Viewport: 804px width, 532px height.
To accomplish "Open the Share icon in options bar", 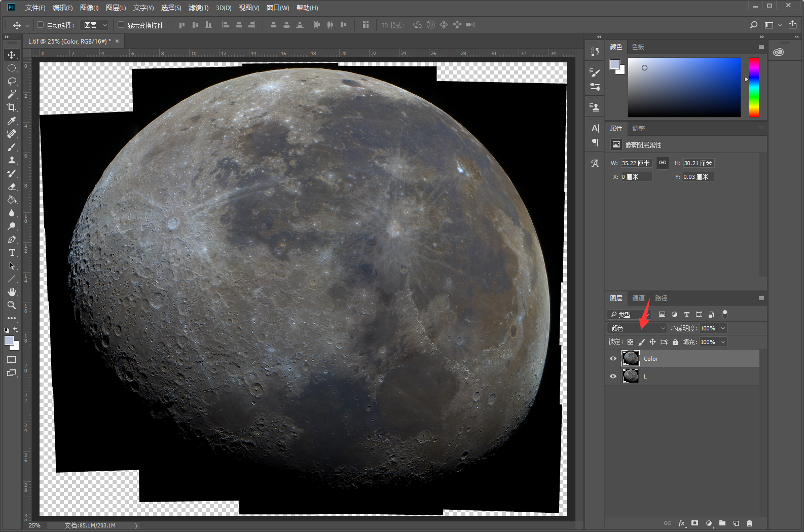I will (793, 25).
